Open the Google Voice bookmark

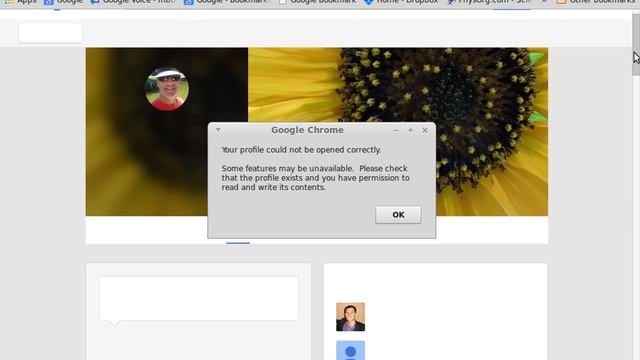(133, 2)
